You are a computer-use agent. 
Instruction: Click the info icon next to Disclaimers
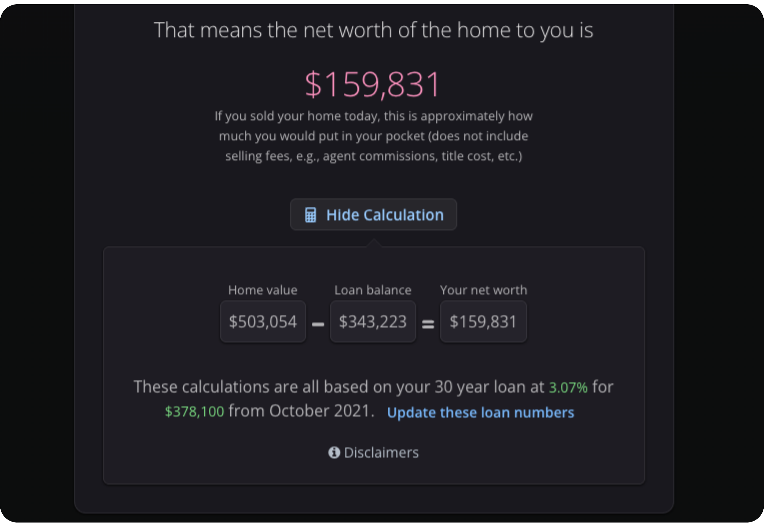(334, 453)
